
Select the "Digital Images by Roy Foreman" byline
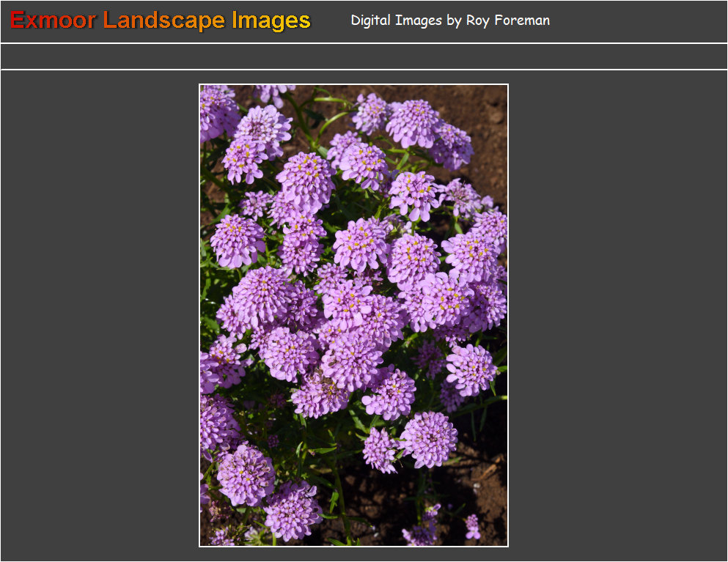click(449, 21)
